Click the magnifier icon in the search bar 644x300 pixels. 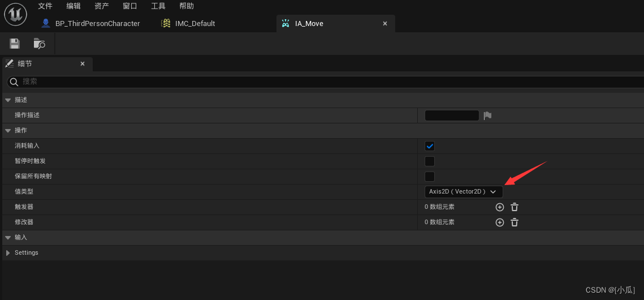[x=14, y=82]
